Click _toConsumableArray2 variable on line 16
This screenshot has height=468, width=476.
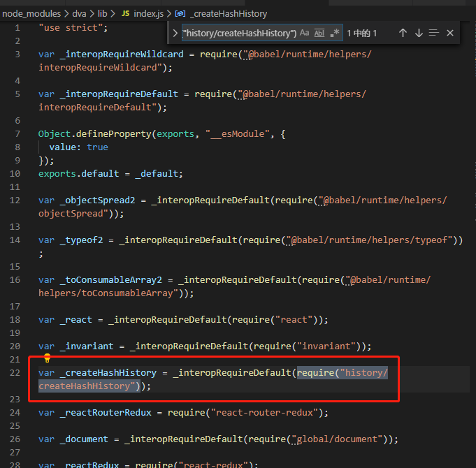click(111, 280)
